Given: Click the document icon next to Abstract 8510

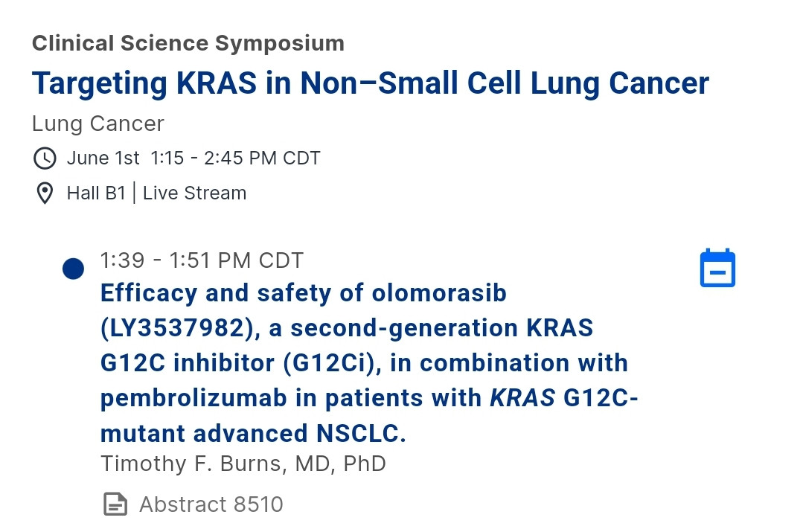Looking at the screenshot, I should tap(115, 504).
